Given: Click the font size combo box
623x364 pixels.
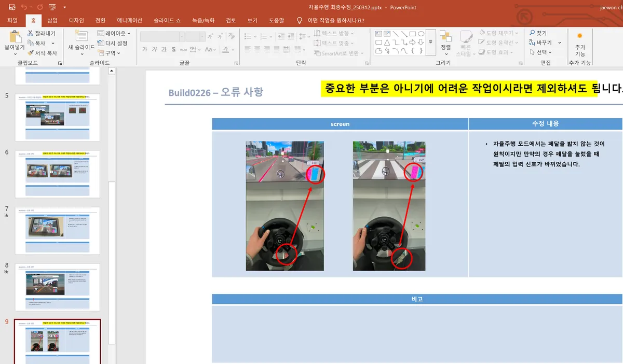Looking at the screenshot, I should [196, 36].
